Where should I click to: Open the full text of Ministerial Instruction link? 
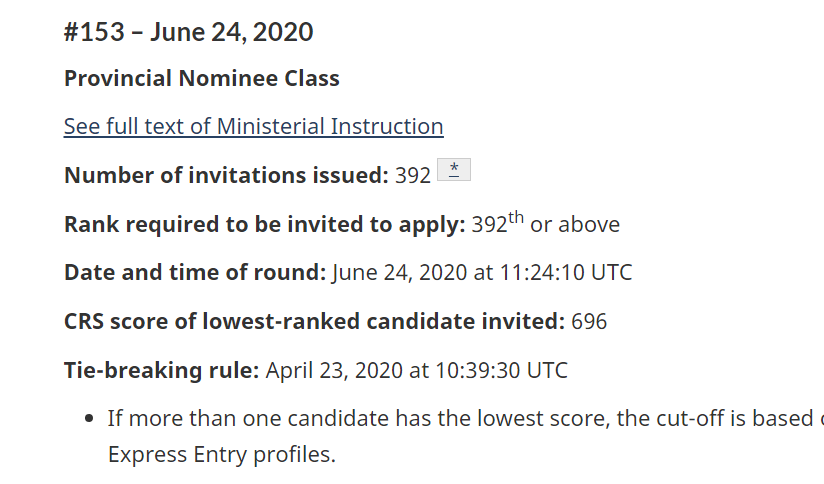tap(253, 127)
